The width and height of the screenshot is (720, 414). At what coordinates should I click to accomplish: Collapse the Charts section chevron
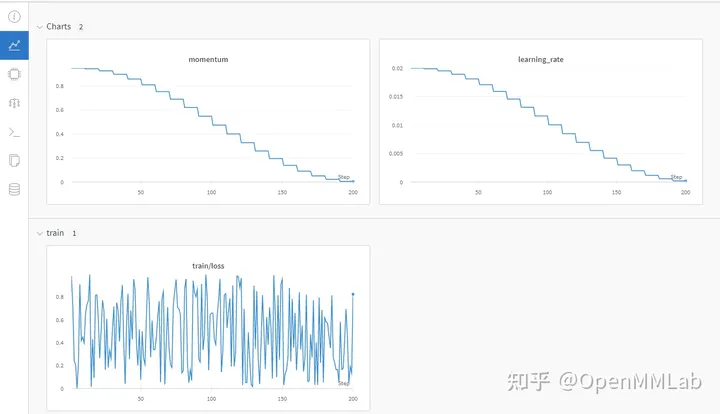pyautogui.click(x=39, y=27)
